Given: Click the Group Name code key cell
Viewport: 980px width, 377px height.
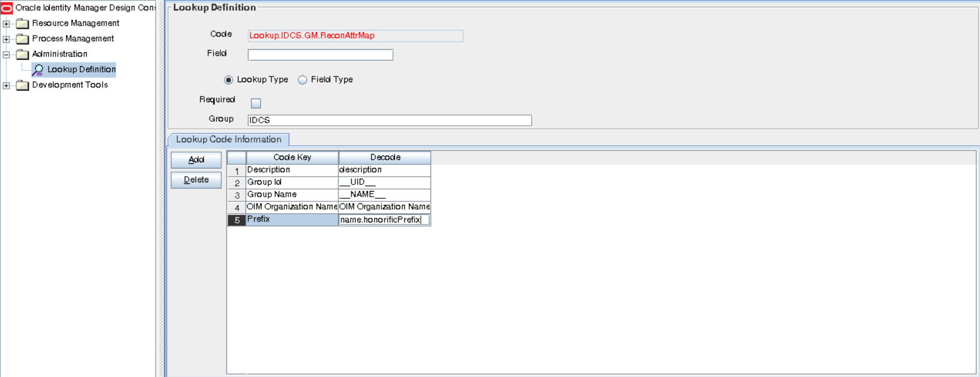Looking at the screenshot, I should pos(292,195).
